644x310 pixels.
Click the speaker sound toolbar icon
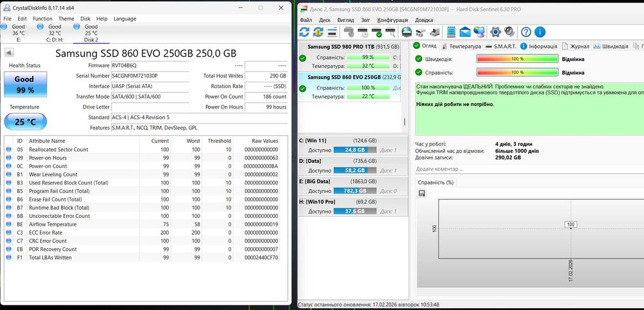coord(509,32)
